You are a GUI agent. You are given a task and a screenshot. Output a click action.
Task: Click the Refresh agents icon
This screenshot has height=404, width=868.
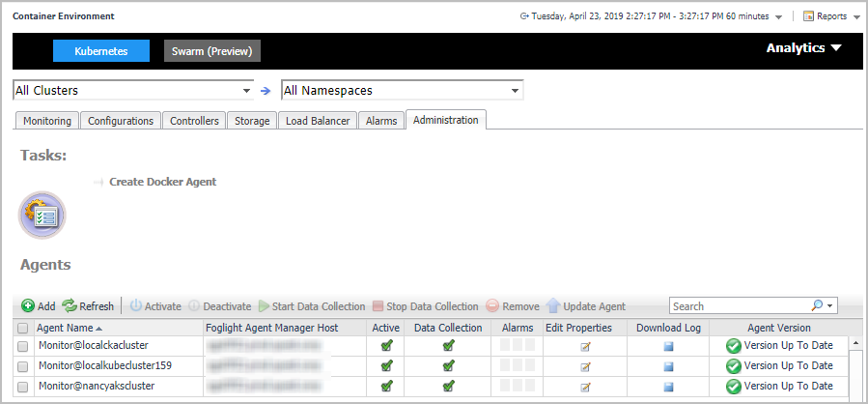(x=70, y=306)
